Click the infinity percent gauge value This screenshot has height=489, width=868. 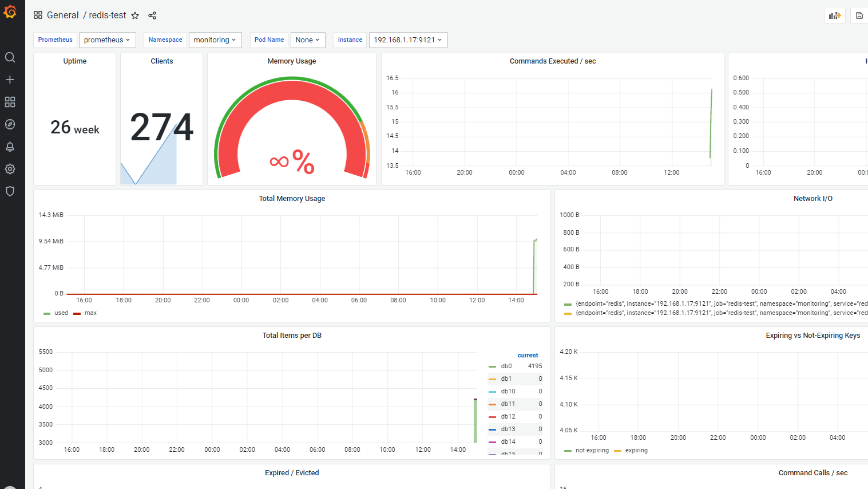[292, 162]
